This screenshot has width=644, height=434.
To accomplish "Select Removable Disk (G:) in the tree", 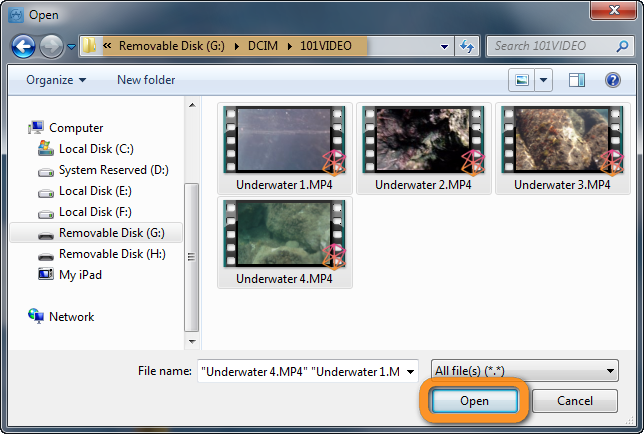I will [x=96, y=233].
